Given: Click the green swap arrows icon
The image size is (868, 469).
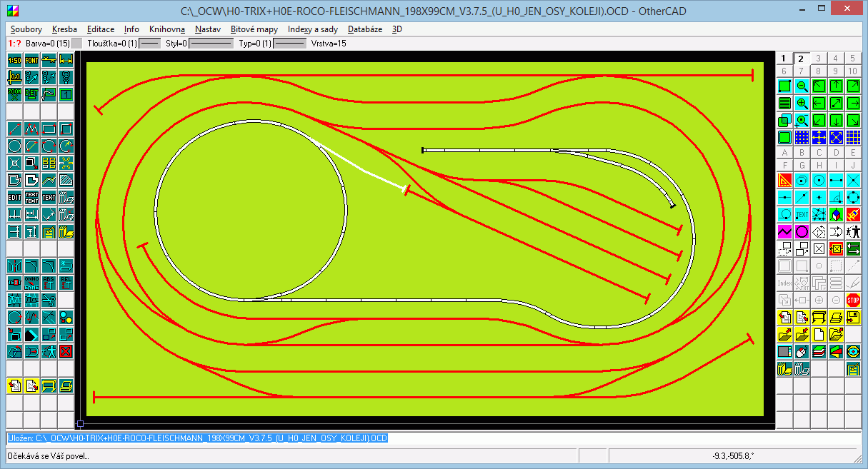Looking at the screenshot, I should coord(853,248).
